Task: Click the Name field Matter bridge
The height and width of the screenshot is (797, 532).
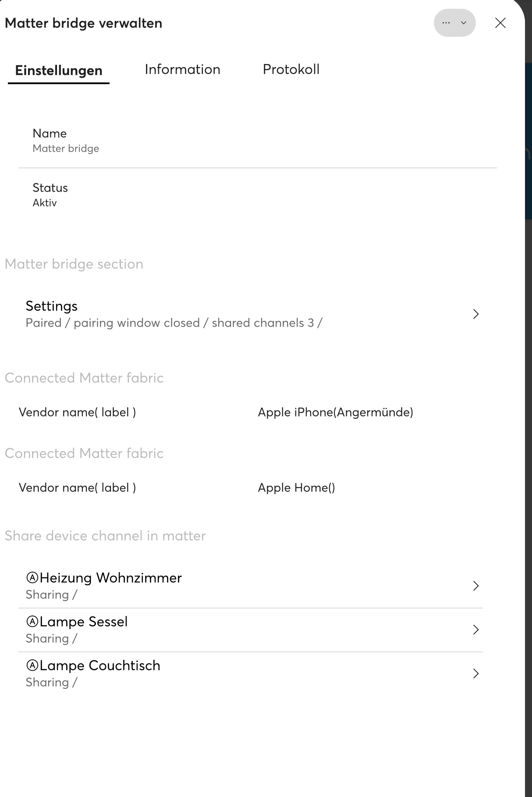Action: tap(66, 141)
